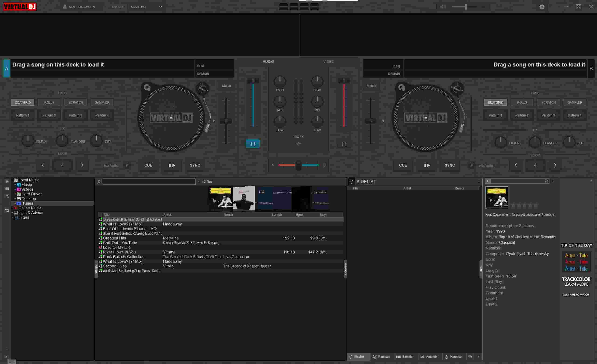Click the Deck B Mix Assist lightning icon
This screenshot has height=364, width=597.
pyautogui.click(x=471, y=165)
